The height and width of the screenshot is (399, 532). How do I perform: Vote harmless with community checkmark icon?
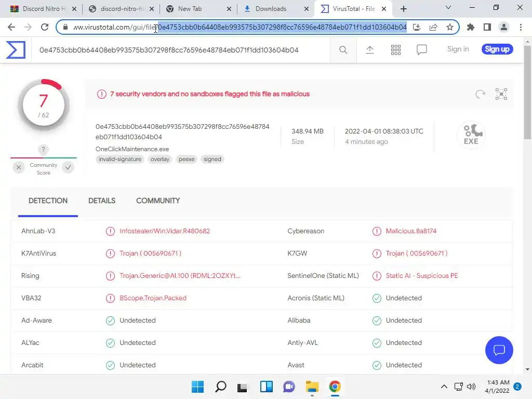68,167
